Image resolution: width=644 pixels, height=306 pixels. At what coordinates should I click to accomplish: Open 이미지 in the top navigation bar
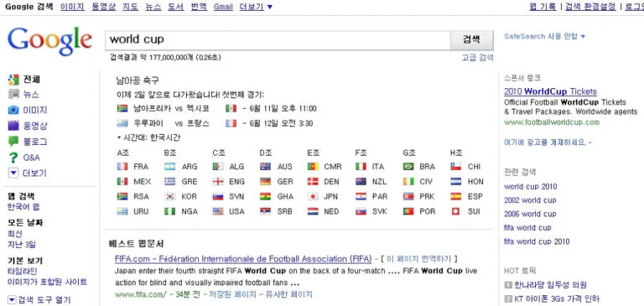pyautogui.click(x=72, y=7)
